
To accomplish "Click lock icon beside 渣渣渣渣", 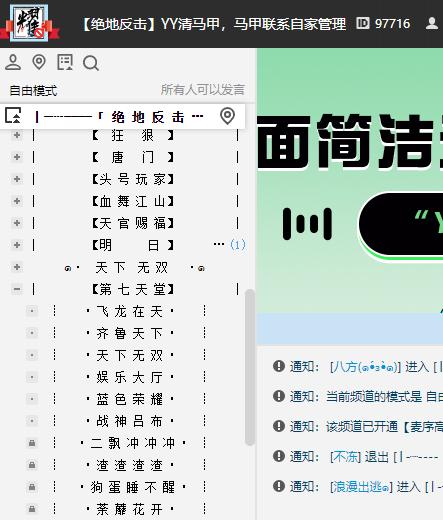I will [x=32, y=465].
